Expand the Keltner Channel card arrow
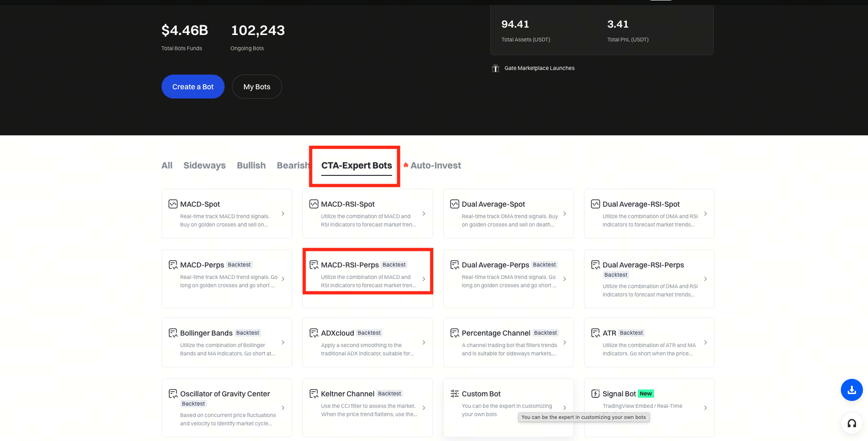Image resolution: width=868 pixels, height=441 pixels. click(424, 408)
